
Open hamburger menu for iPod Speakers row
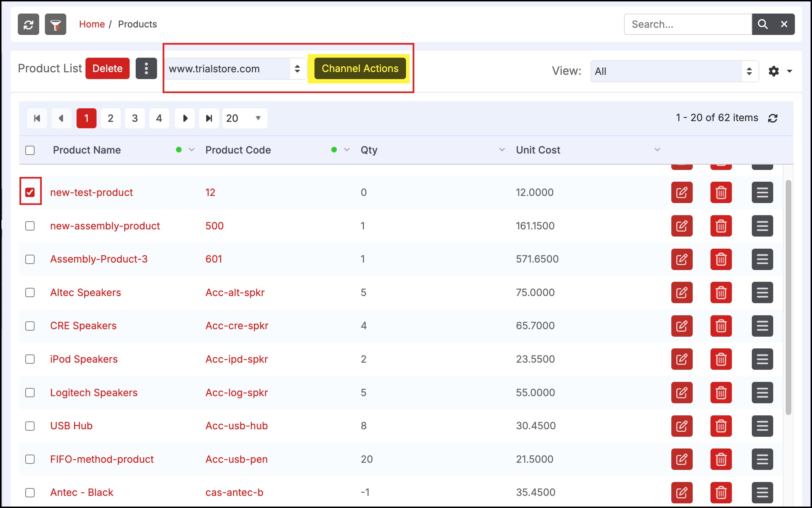tap(762, 359)
